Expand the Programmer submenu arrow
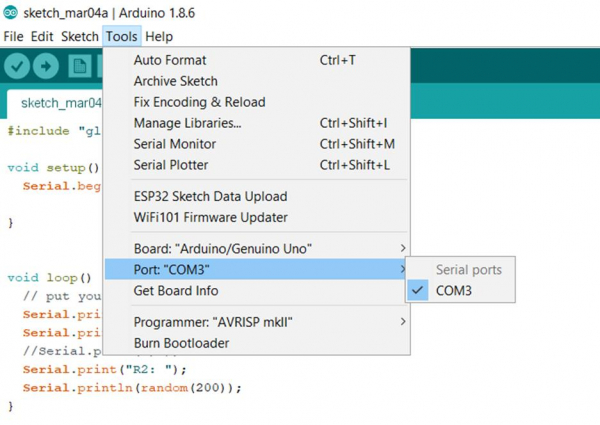Screen dimensions: 600x425 [403, 322]
